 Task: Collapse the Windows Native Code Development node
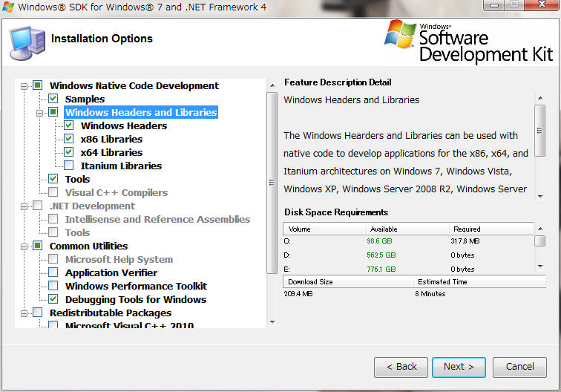pos(24,86)
